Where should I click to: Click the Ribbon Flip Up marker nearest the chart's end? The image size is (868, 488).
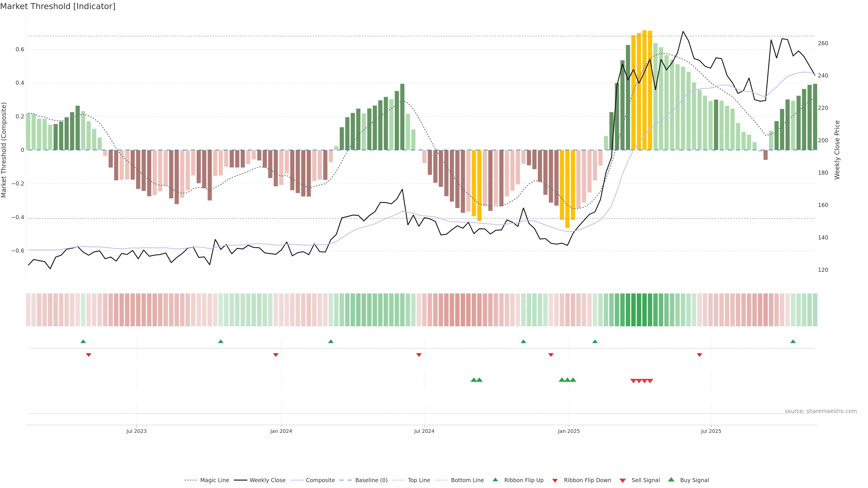pos(793,342)
